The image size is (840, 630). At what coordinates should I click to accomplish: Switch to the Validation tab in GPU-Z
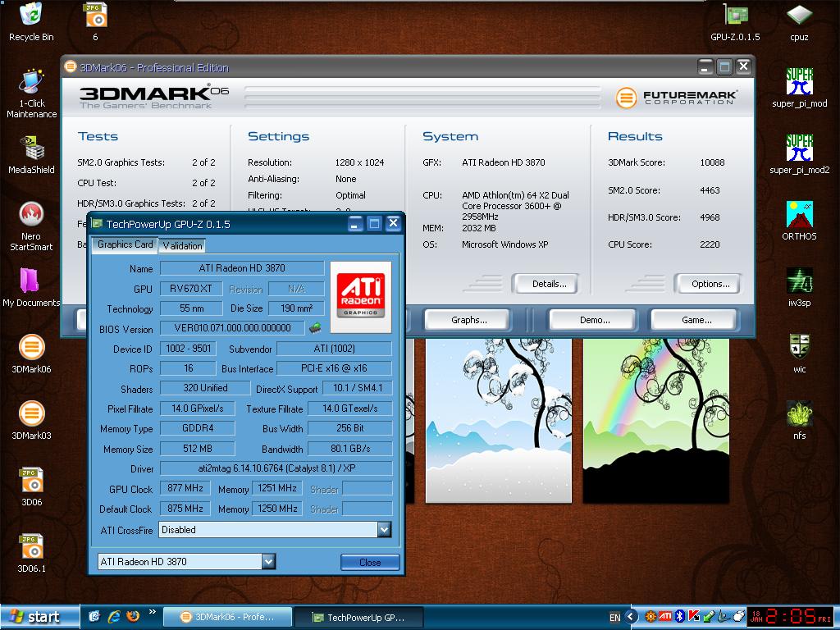[182, 245]
